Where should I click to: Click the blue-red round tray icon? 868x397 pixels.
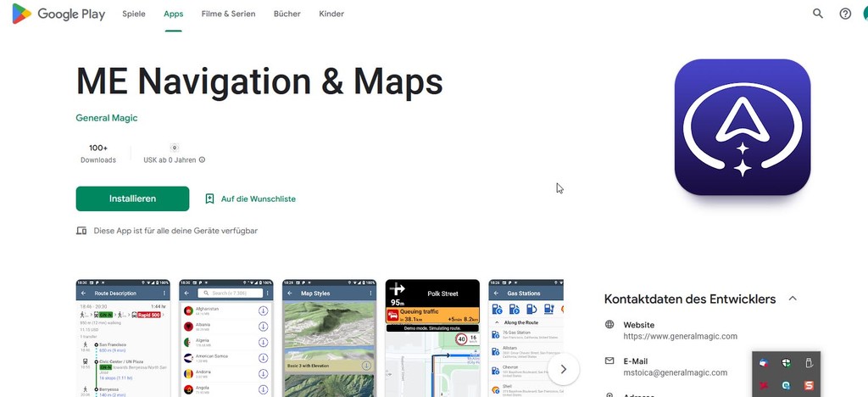[x=764, y=363]
